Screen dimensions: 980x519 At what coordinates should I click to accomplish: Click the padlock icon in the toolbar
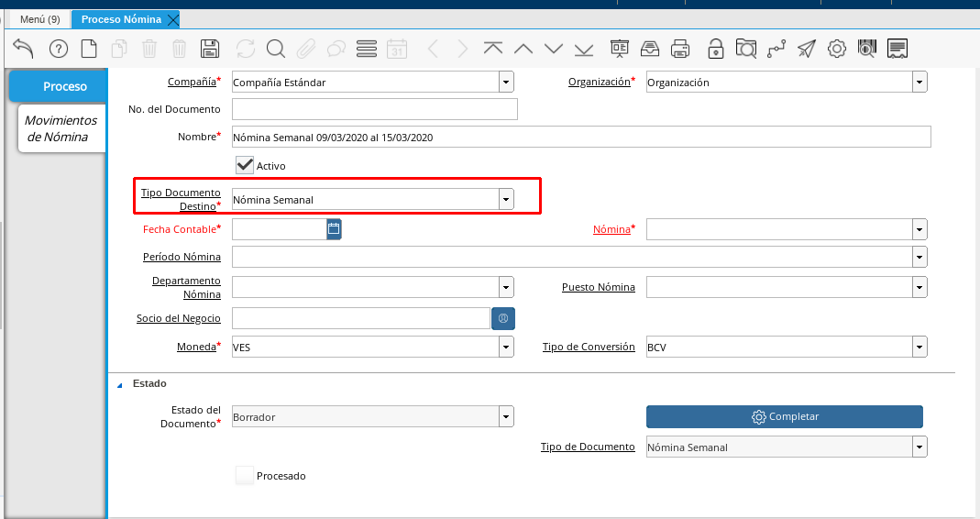pyautogui.click(x=715, y=49)
